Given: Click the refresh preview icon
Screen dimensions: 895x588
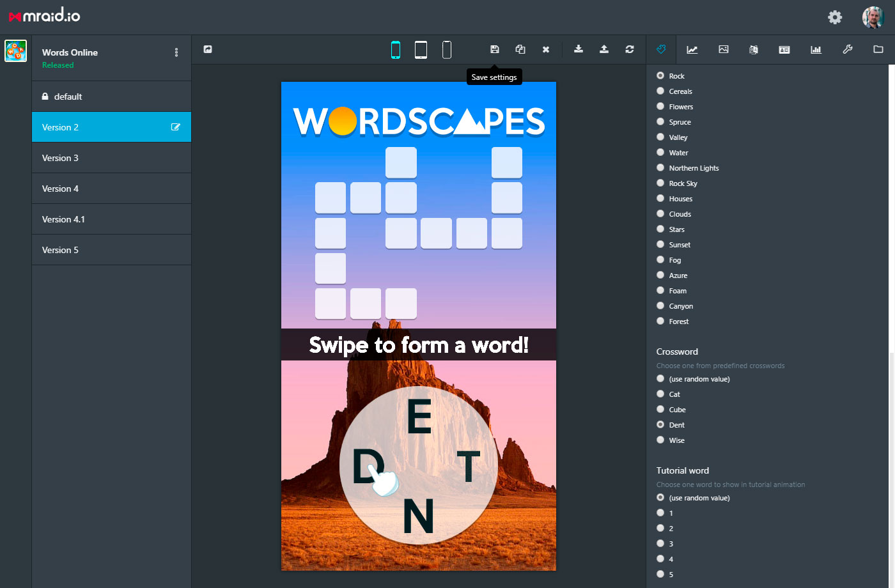Looking at the screenshot, I should (630, 49).
